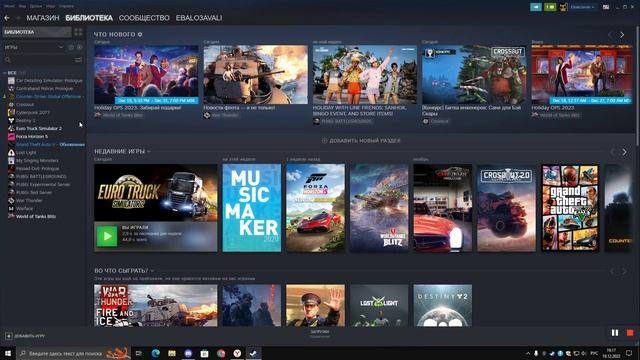
Task: Select Contraband Police Prologue in list
Action: [x=41, y=89]
